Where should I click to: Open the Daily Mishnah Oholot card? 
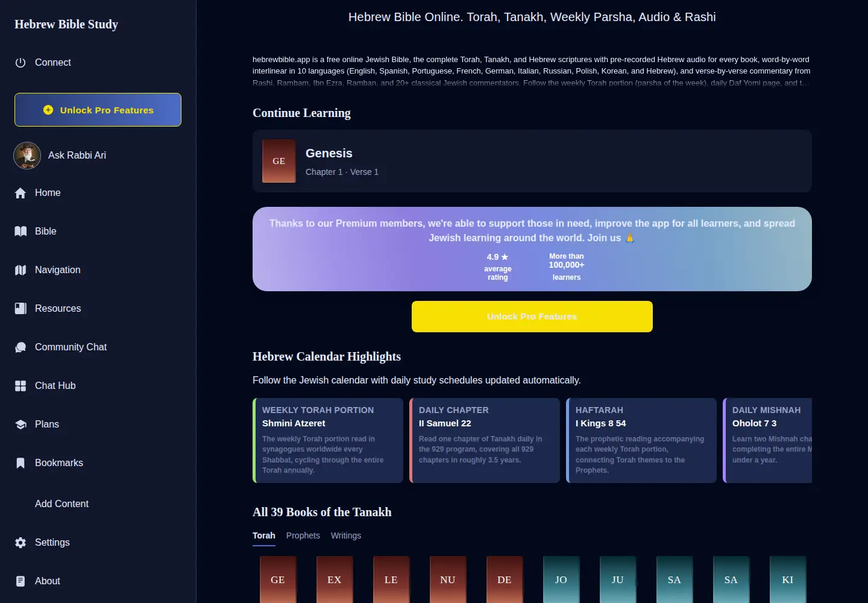[767, 440]
